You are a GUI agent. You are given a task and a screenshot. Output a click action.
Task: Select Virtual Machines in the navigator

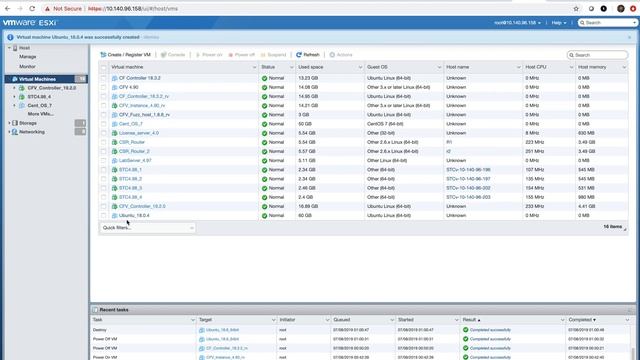[x=46, y=79]
